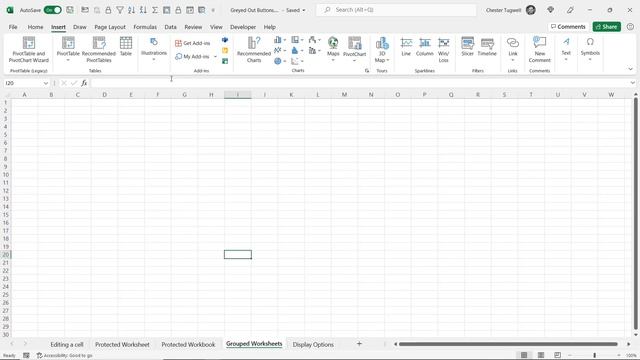Click the vertical scrollbar
This screenshot has height=360, width=640.
click(x=636, y=214)
